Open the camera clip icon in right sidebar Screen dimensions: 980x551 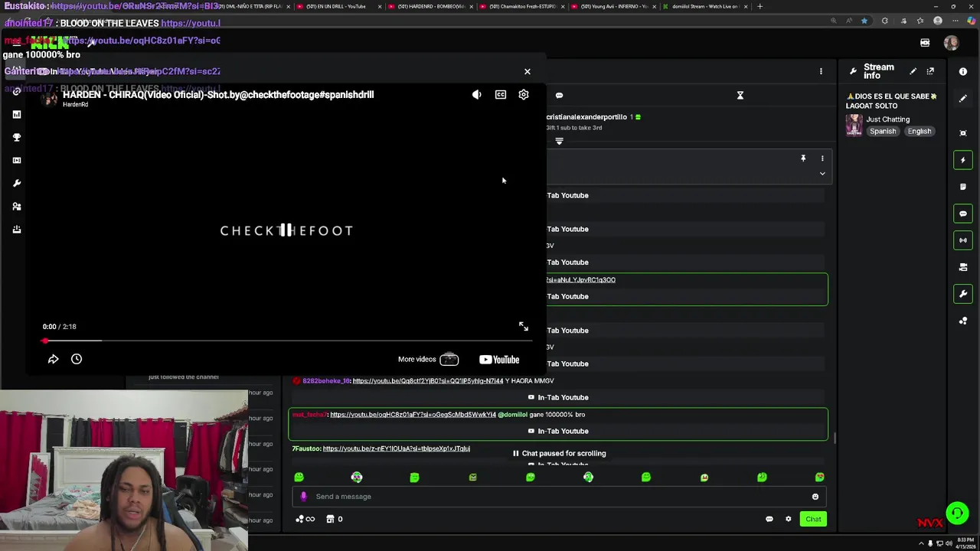963,267
